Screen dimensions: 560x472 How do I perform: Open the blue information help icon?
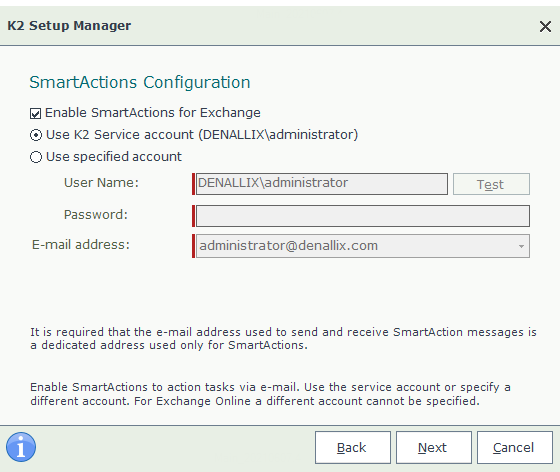click(21, 447)
